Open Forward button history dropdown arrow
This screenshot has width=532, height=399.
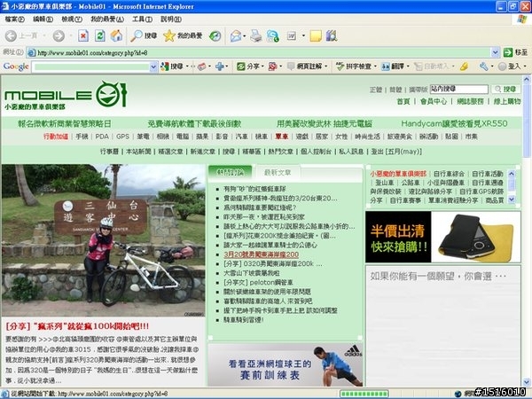coord(71,35)
